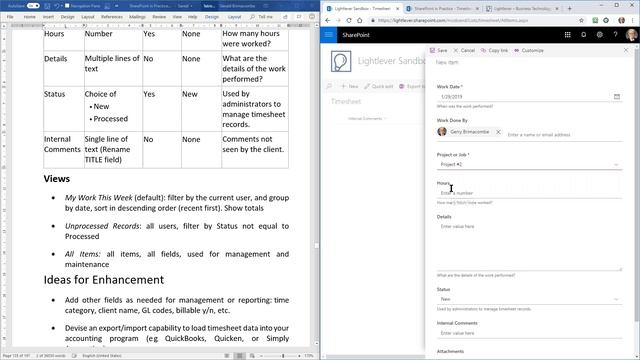Click the Word zoom slider handle
The image size is (640, 360).
[283, 356]
